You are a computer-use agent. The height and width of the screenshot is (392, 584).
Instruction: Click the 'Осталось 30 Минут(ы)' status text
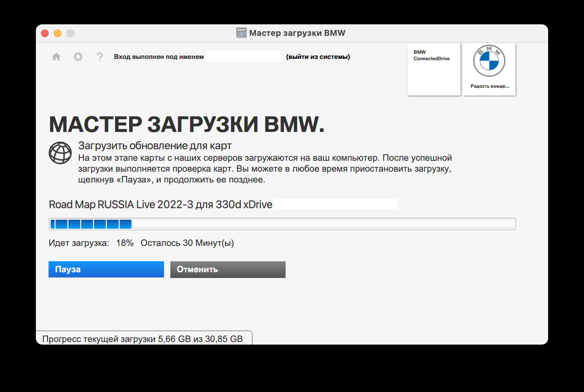[187, 243]
